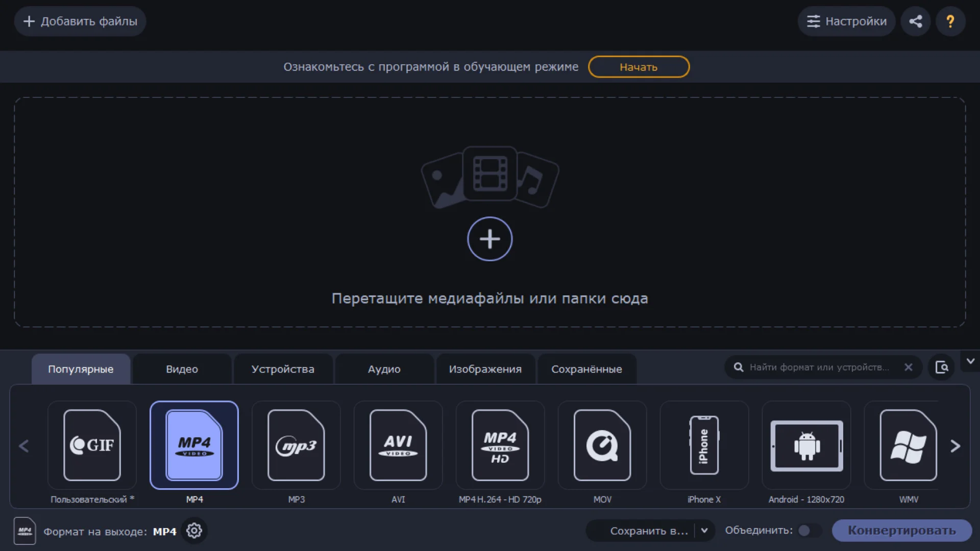Collapse the format panel with the chevron
Image resolution: width=980 pixels, height=551 pixels.
[970, 361]
